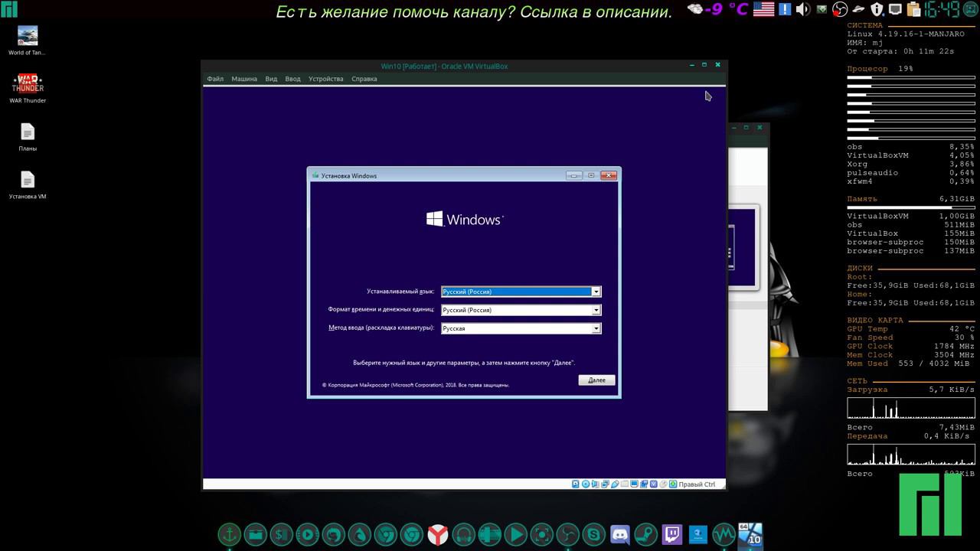Click the OBS icon in system tray
Viewport: 980px width, 551px height.
840,9
